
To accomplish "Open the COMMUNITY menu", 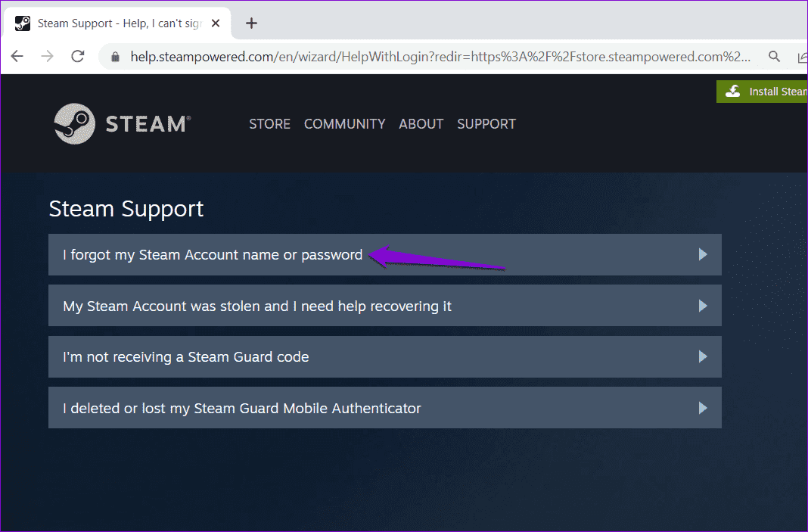I will pyautogui.click(x=345, y=123).
